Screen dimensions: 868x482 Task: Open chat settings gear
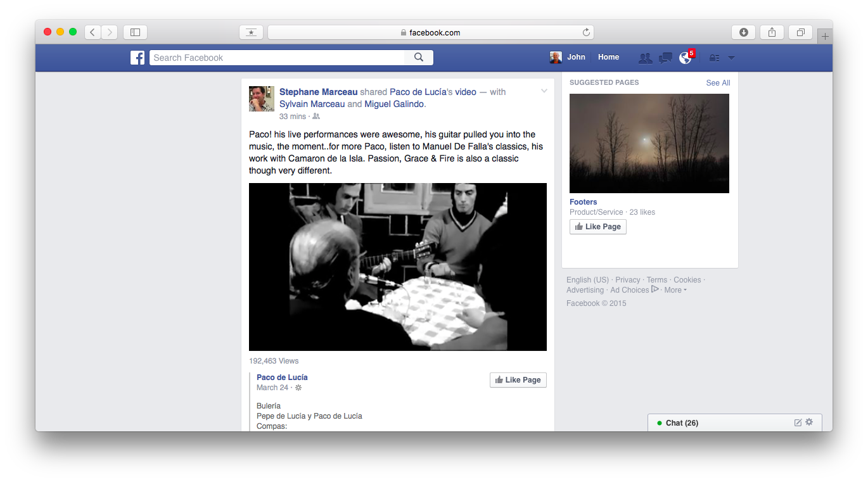809,422
